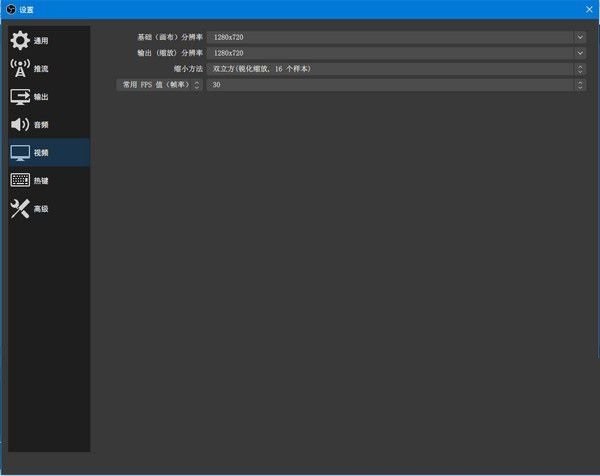Click the monitor icon for Video settings
The height and width of the screenshot is (476, 600).
pyautogui.click(x=20, y=153)
